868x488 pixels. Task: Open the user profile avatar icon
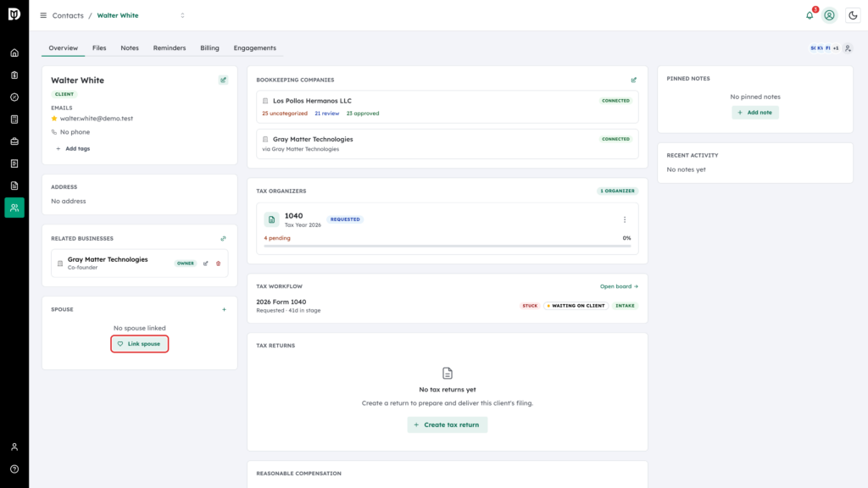[829, 15]
